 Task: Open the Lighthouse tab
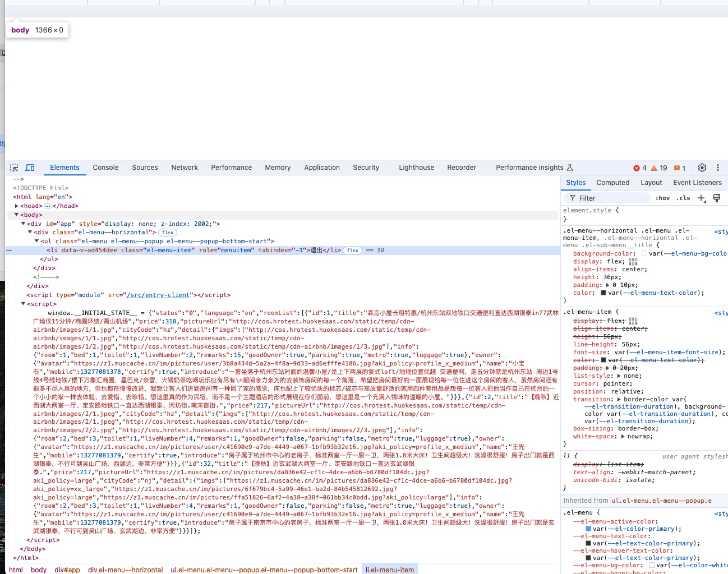417,168
